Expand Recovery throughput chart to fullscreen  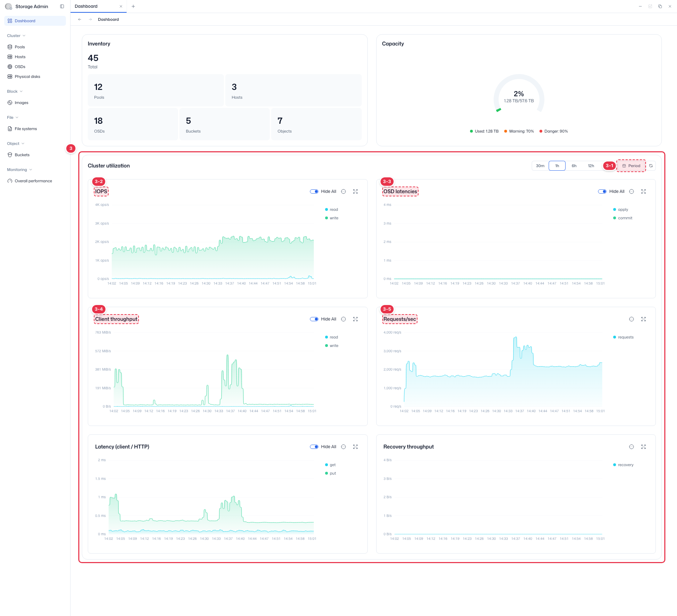[x=644, y=447]
